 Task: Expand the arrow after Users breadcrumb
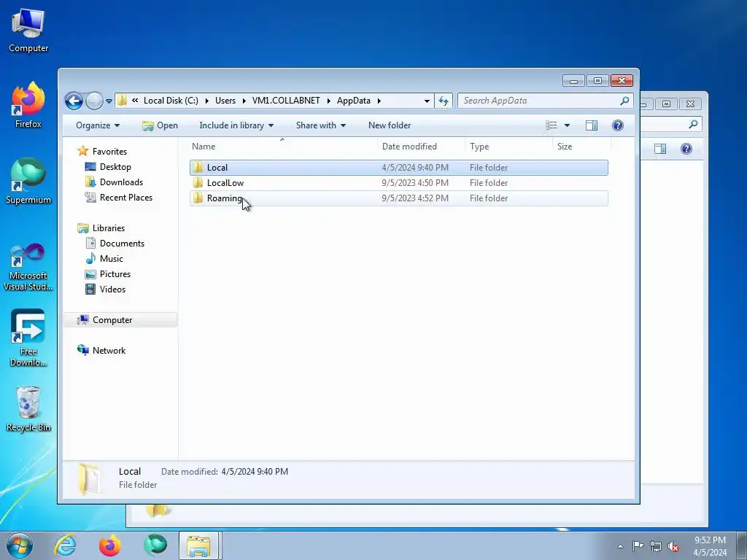click(x=244, y=101)
